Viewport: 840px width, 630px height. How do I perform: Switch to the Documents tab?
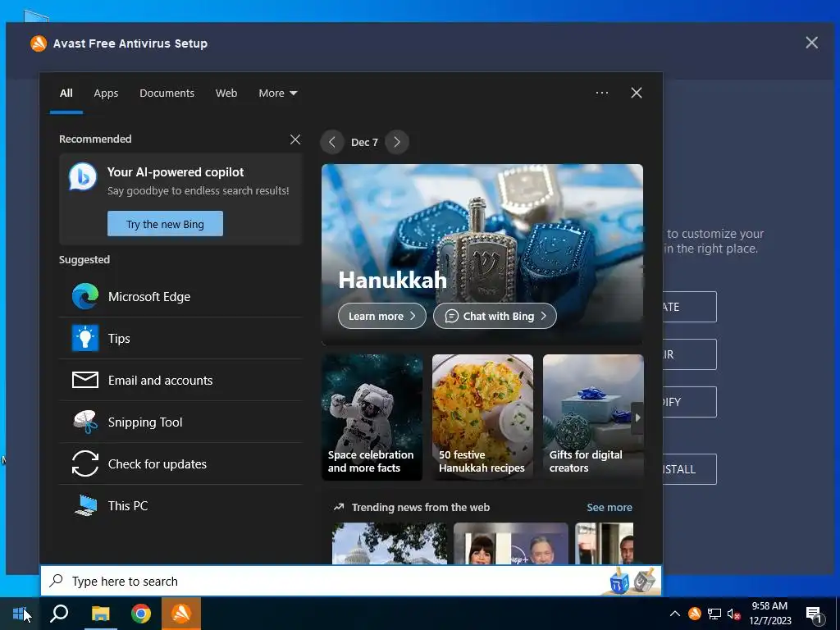point(167,94)
